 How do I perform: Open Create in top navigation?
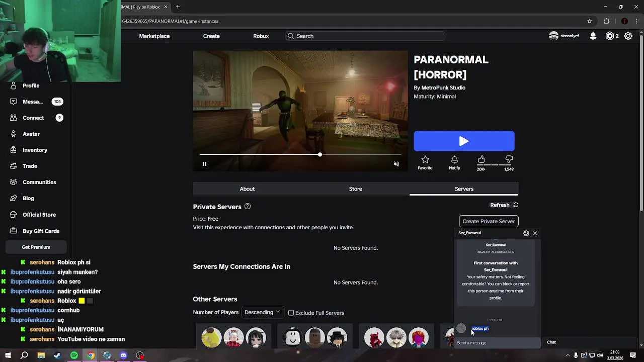point(211,36)
